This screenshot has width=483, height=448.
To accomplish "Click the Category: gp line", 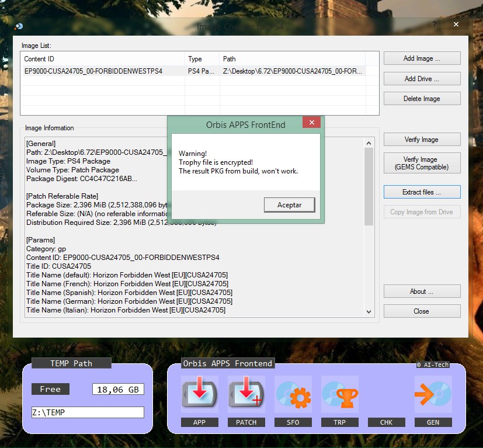I will [x=46, y=249].
